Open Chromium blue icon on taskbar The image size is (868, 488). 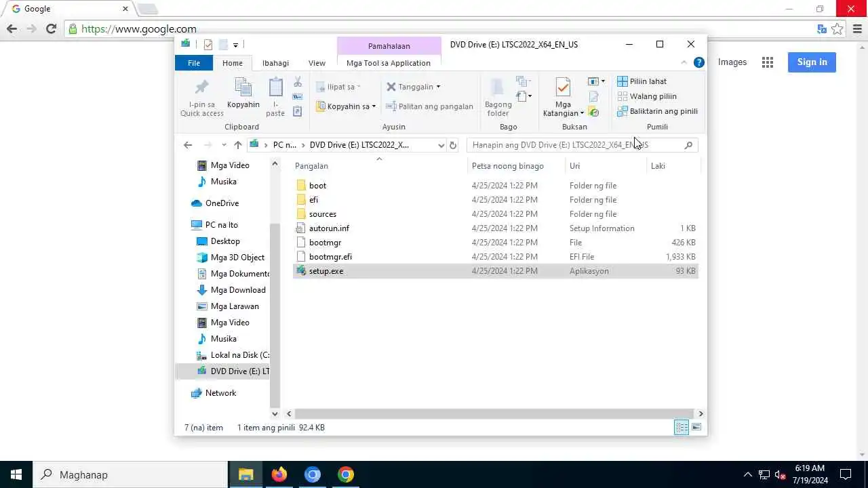313,474
